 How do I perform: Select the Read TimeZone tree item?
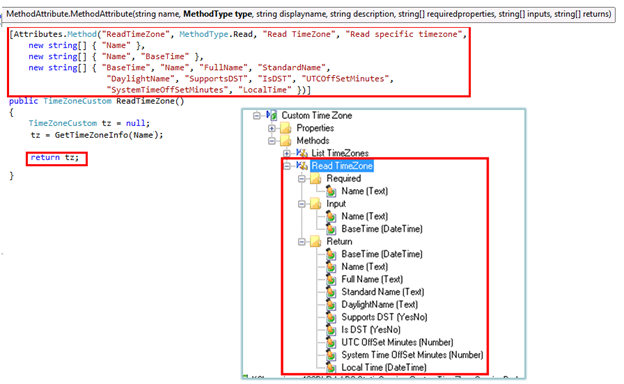point(341,166)
